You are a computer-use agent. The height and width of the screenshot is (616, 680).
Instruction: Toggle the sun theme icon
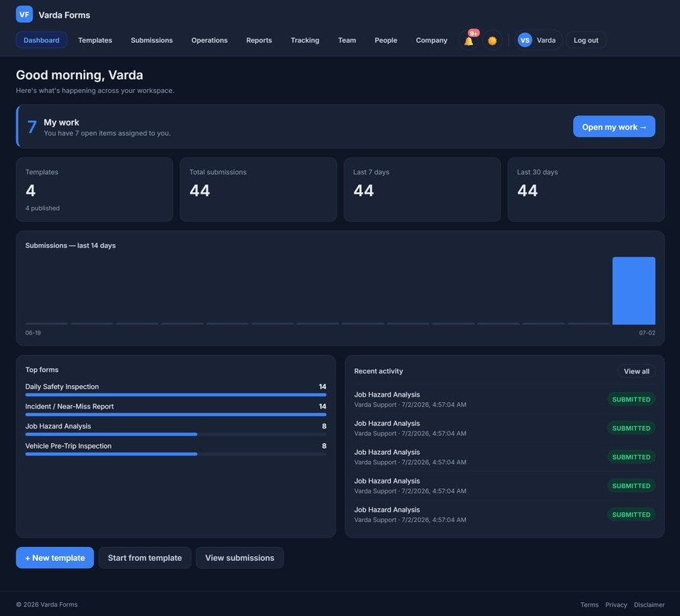click(492, 40)
